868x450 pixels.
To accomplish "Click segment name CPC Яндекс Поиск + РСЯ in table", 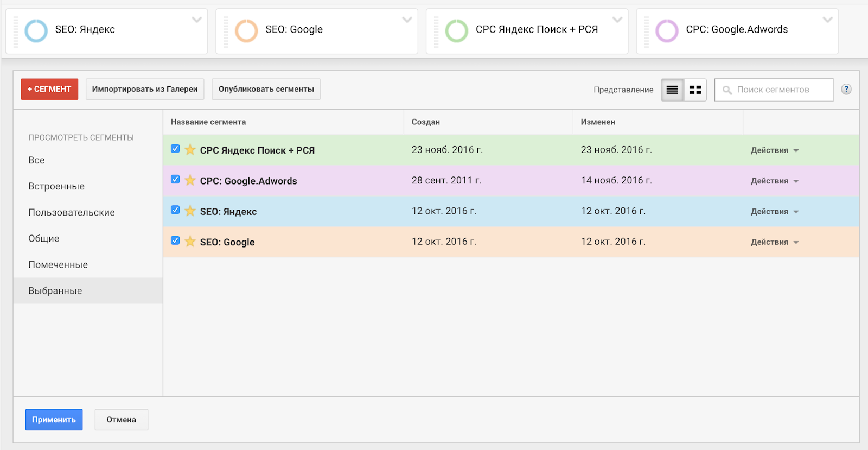I will 257,150.
